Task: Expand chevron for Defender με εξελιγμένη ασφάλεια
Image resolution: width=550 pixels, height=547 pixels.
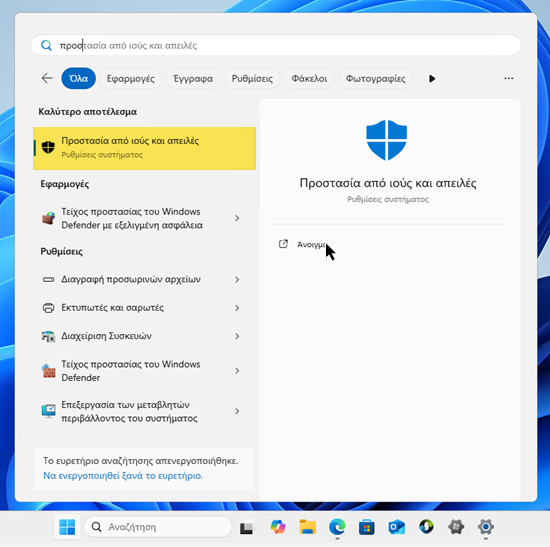Action: coord(237,218)
